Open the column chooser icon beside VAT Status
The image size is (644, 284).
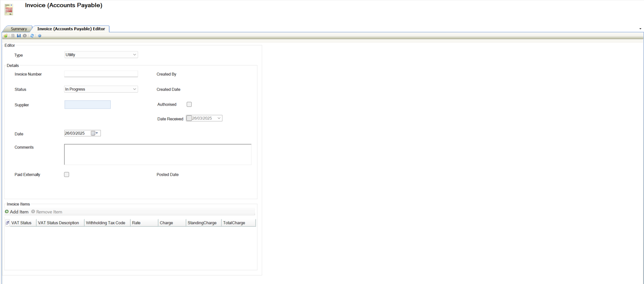[8, 223]
